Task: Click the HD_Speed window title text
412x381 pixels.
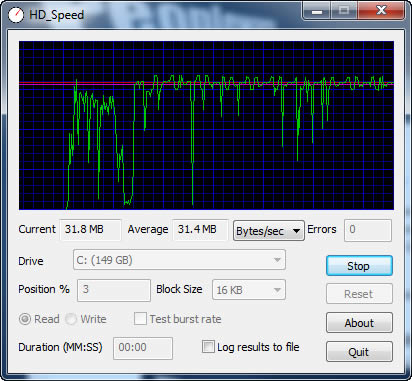Action: coord(56,15)
